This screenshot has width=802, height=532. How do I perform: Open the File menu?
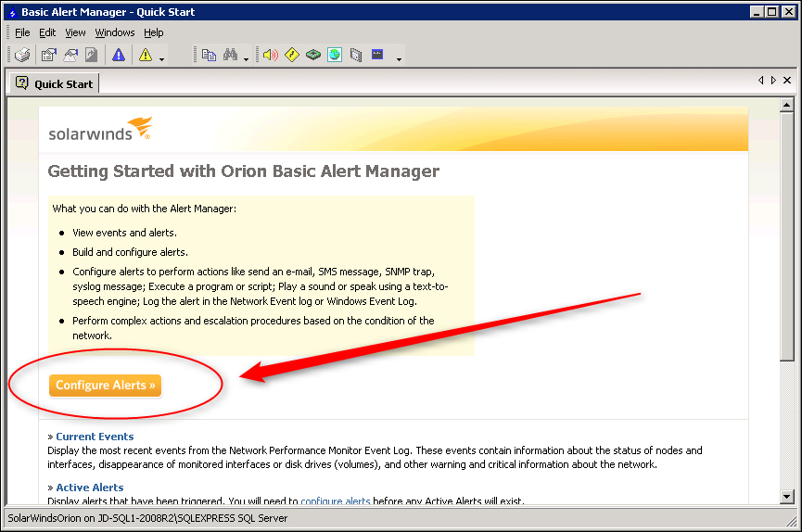[22, 32]
